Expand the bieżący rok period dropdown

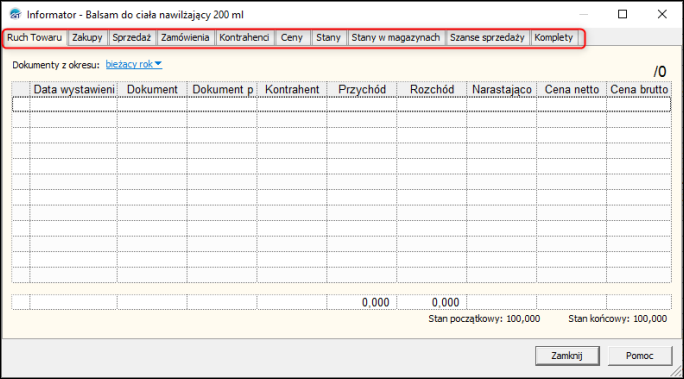click(x=134, y=65)
